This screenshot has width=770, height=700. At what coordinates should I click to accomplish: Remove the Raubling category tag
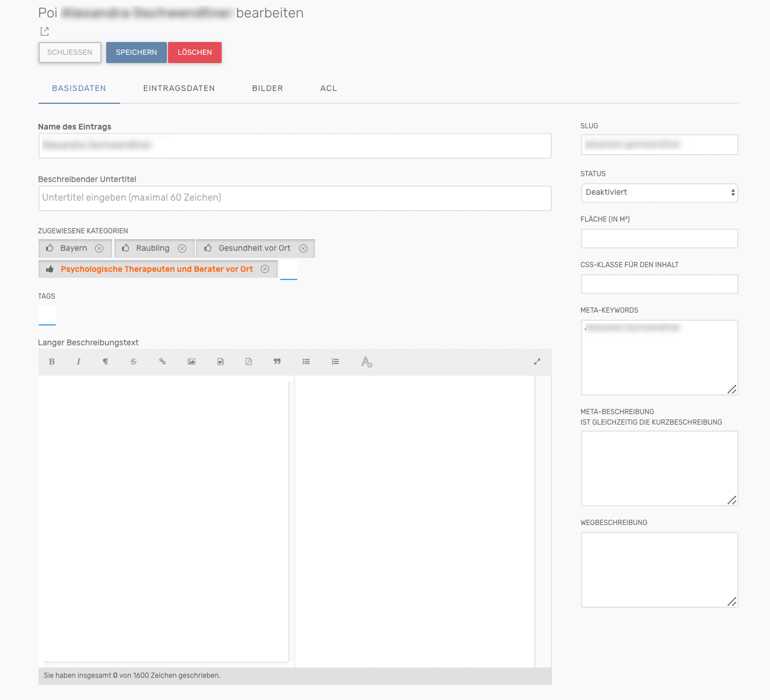click(182, 249)
